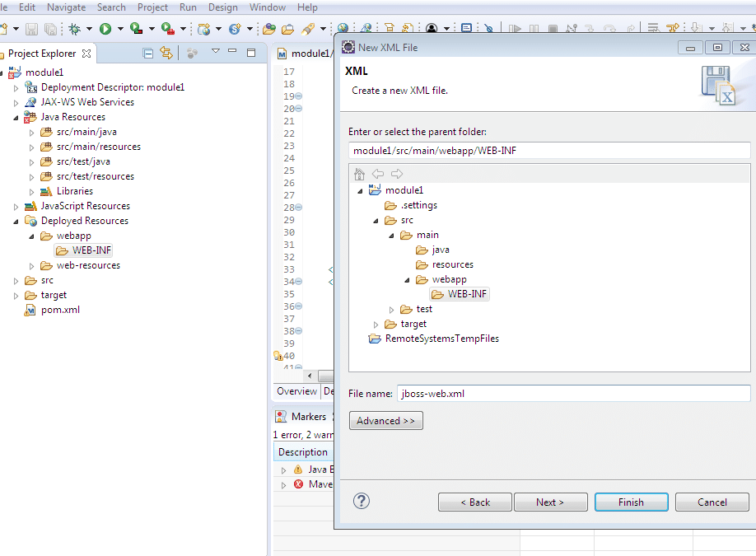Expand the Java Resources libraries node
The width and height of the screenshot is (756, 556).
coord(32,191)
